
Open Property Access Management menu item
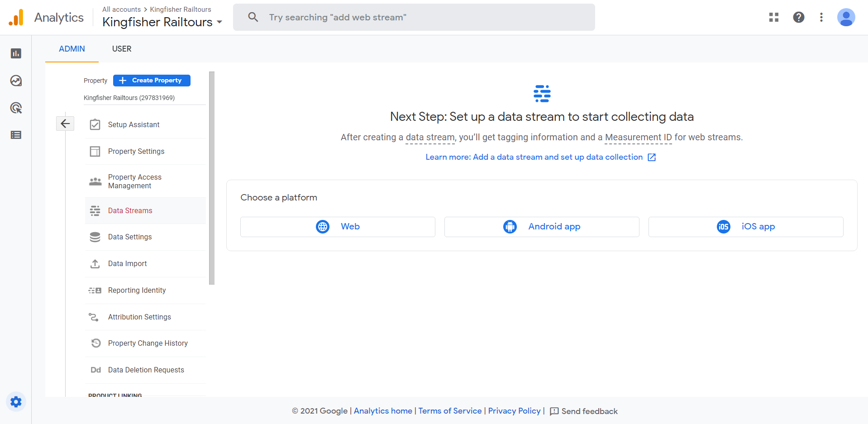click(145, 181)
